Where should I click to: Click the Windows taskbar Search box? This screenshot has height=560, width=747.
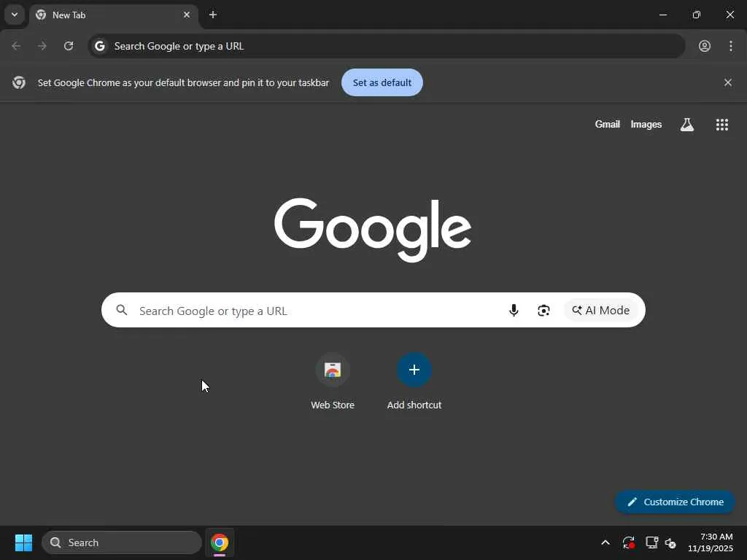click(x=122, y=542)
